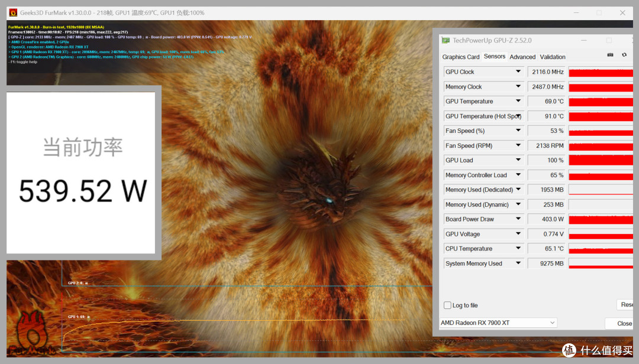Expand the Memory Used (Dedicated) dropdown
This screenshot has width=639, height=364.
click(518, 190)
